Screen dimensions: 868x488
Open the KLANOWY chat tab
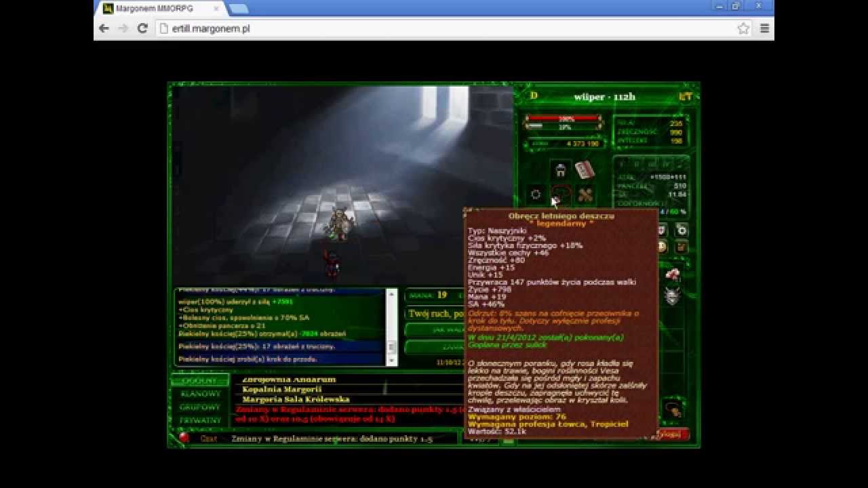pos(199,394)
